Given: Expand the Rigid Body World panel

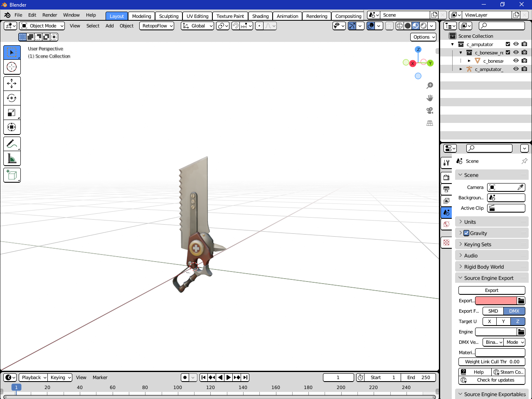Looking at the screenshot, I should point(492,267).
